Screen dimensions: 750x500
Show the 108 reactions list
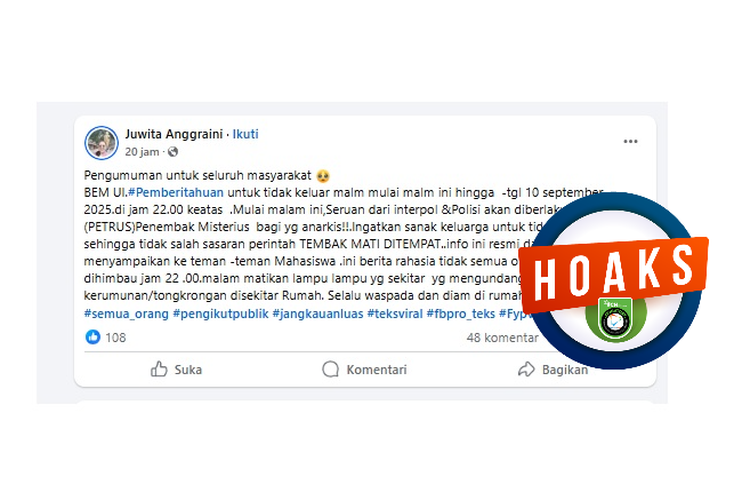[116, 338]
